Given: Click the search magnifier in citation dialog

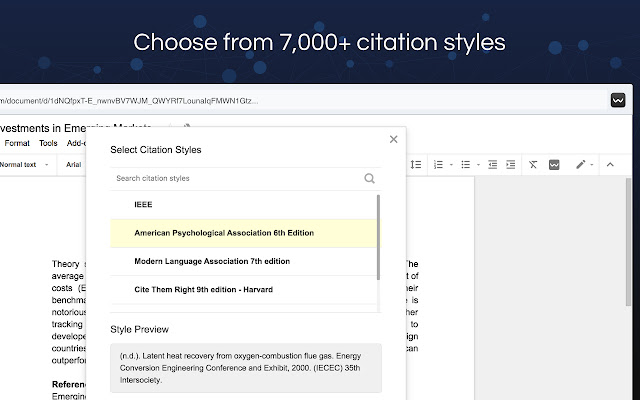Looking at the screenshot, I should pyautogui.click(x=369, y=178).
